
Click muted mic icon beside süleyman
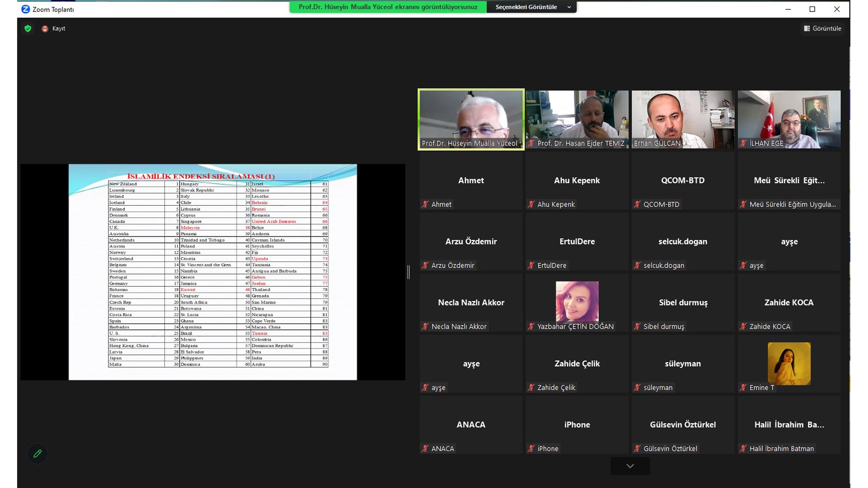coord(637,387)
